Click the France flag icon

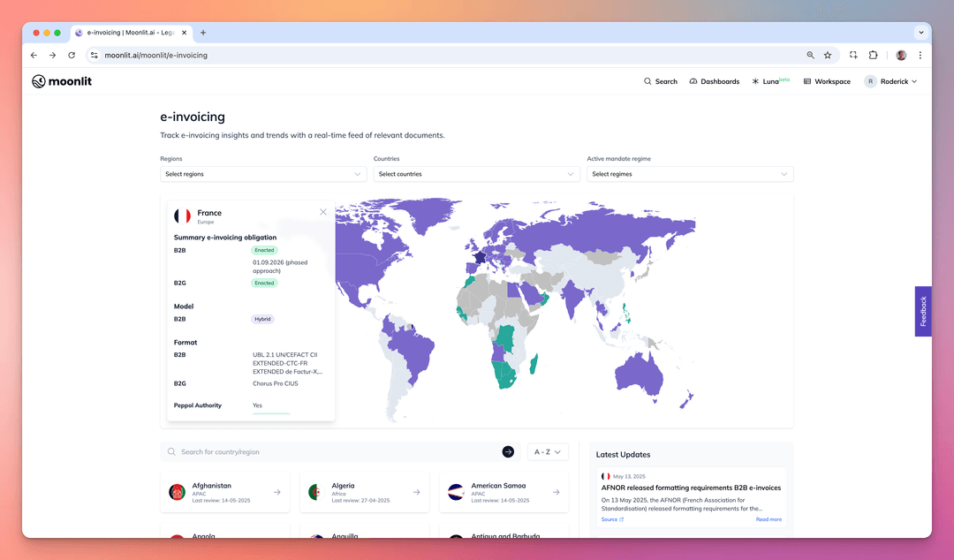coord(183,216)
